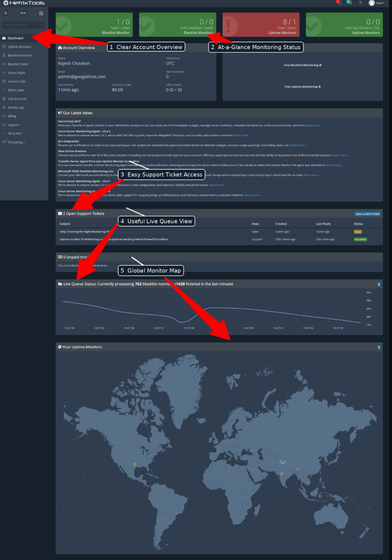Open notifications bell with red badge
392x560 pixels.
338,3
